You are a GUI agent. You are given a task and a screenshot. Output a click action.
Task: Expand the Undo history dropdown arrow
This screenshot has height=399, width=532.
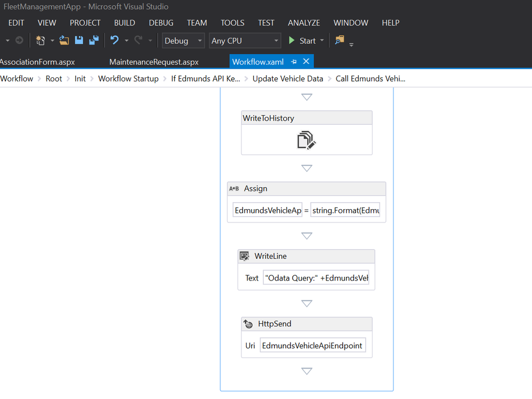[x=126, y=41]
